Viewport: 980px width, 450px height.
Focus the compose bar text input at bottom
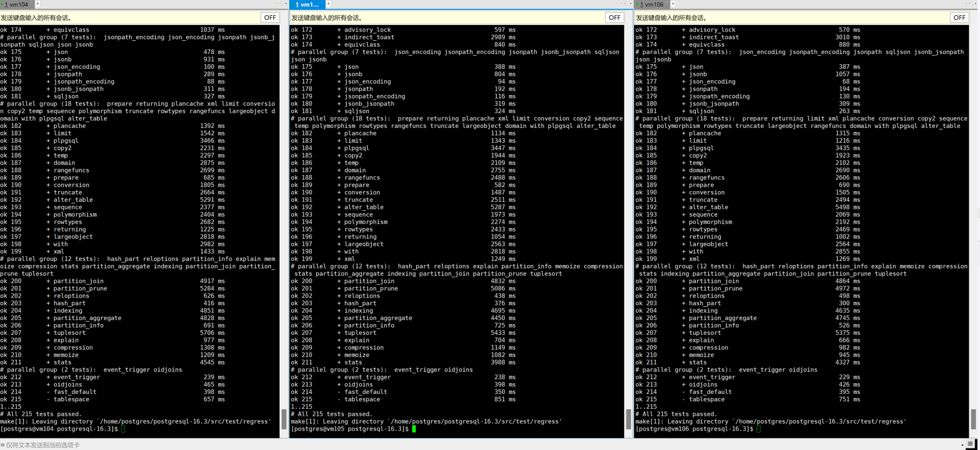click(x=480, y=445)
